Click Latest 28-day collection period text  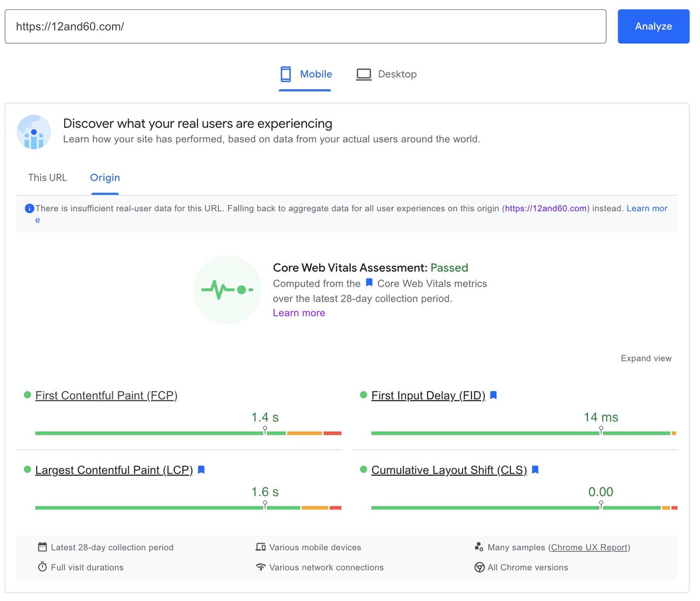[112, 547]
